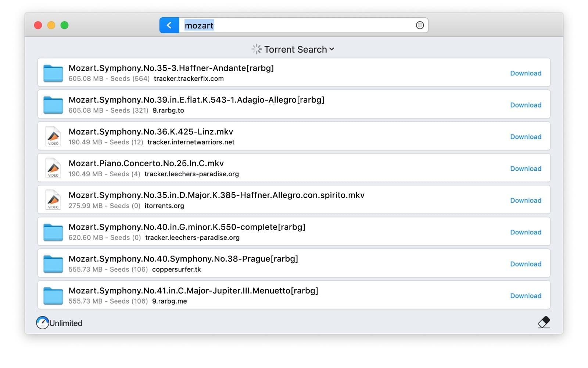Image resolution: width=588 pixels, height=368 pixels.
Task: Download the Symphony No.38 Prague torrent
Action: pos(526,264)
